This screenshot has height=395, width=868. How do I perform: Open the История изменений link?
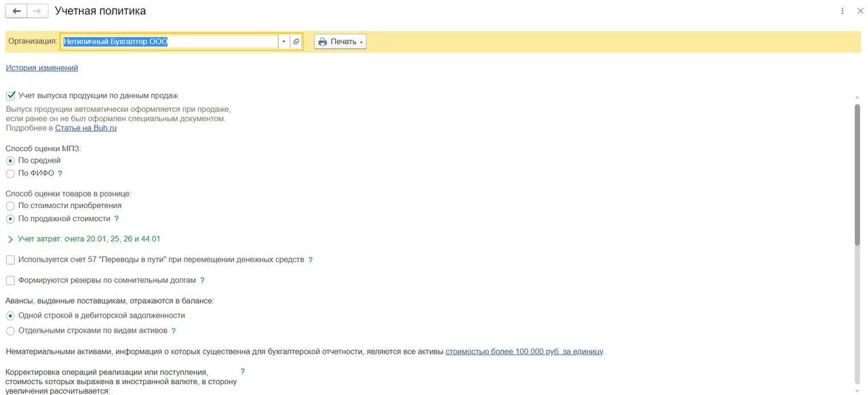coord(42,68)
